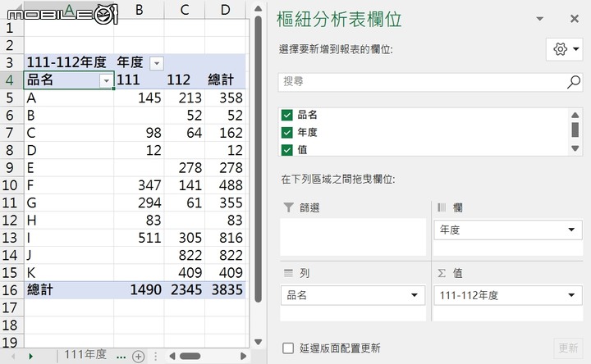
Task: Switch to the 111年度 sheet tab
Action: point(85,355)
